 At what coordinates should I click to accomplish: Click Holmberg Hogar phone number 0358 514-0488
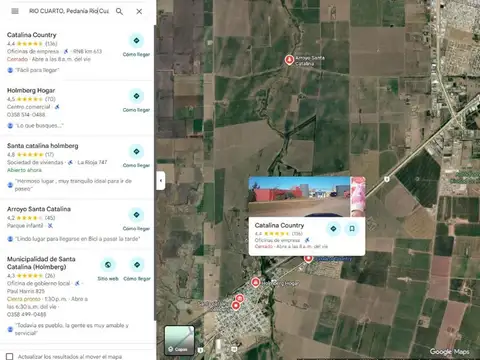(x=26, y=115)
